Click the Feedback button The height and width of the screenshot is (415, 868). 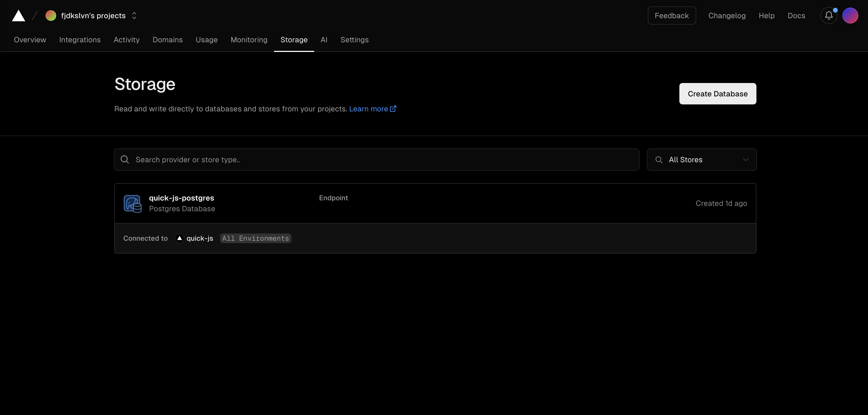671,16
